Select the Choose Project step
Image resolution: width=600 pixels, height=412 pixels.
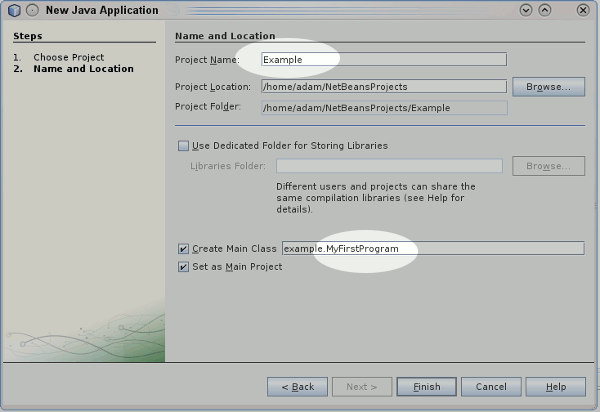[68, 57]
